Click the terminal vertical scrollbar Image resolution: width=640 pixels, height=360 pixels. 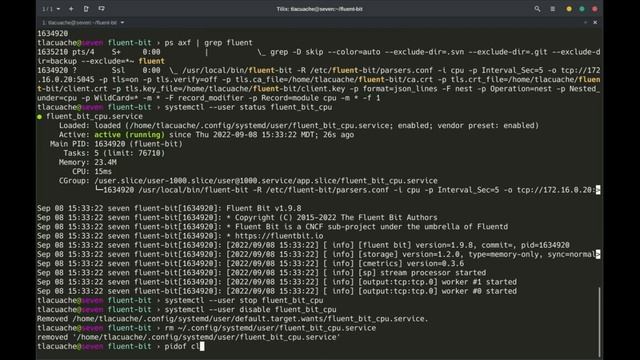(x=599, y=321)
